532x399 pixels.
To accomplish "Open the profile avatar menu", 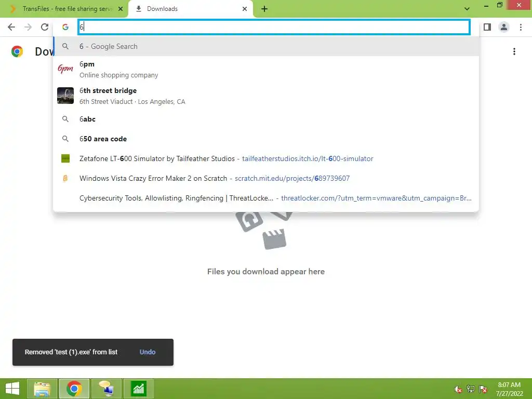I will click(x=504, y=27).
